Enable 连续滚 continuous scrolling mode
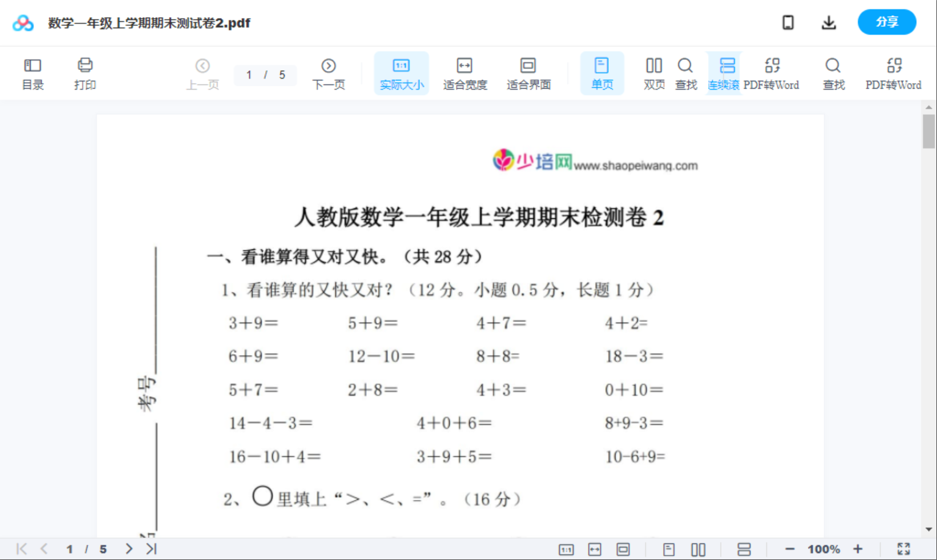 point(724,73)
